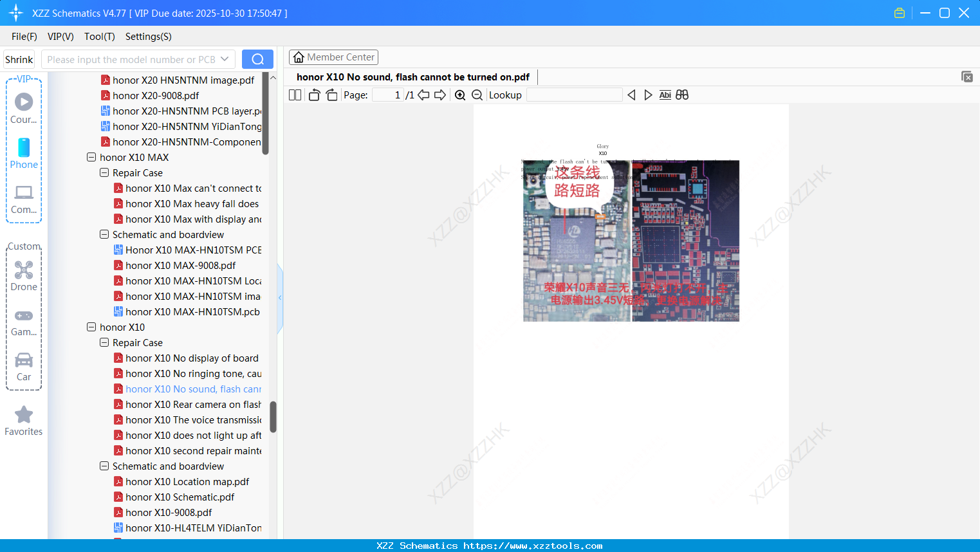Open honor X10 Location map.pdf
The height and width of the screenshot is (552, 980).
[187, 481]
